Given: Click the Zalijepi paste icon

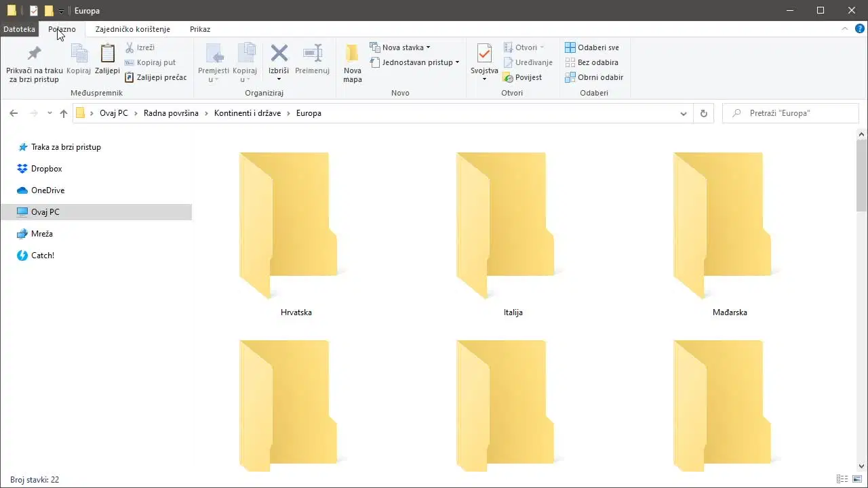Looking at the screenshot, I should coord(107,54).
